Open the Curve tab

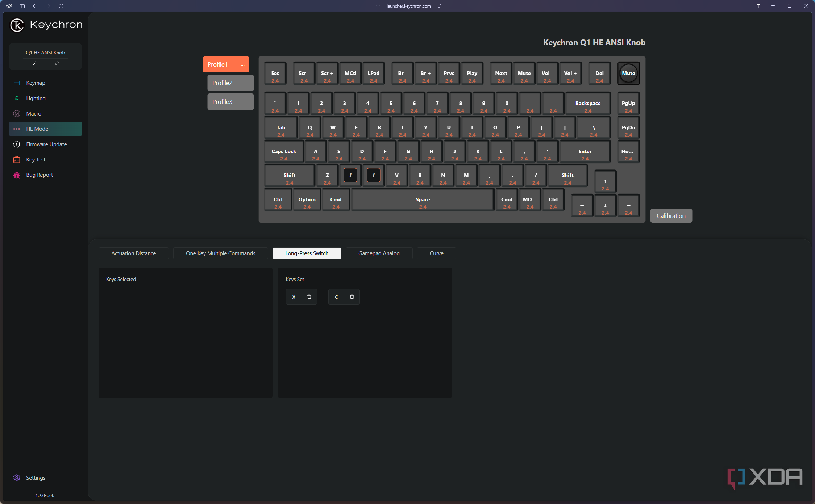[437, 253]
